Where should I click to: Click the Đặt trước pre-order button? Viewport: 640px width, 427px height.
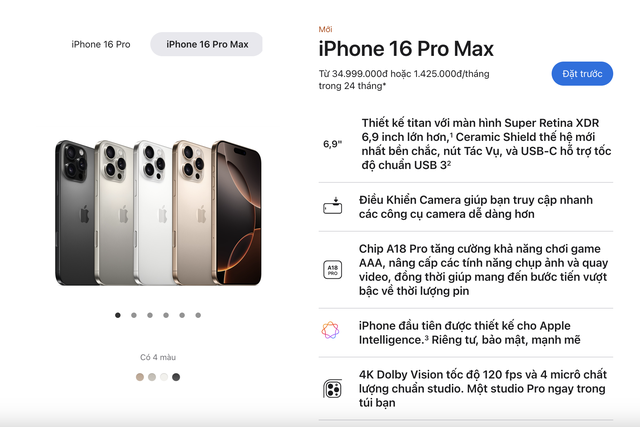582,74
